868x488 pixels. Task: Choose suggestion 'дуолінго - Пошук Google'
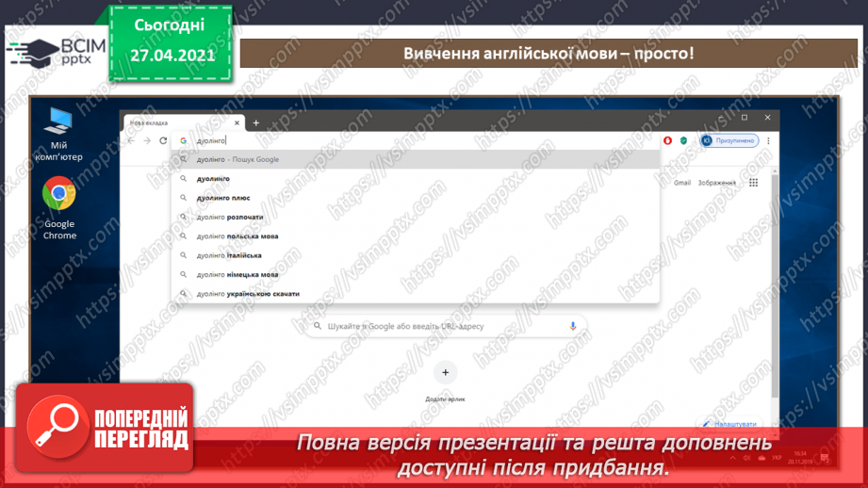coord(417,159)
